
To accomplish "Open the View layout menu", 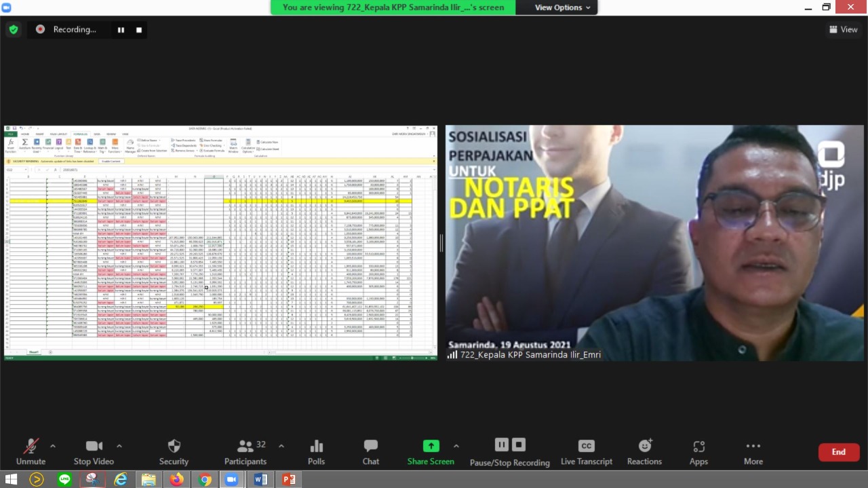I will (843, 30).
